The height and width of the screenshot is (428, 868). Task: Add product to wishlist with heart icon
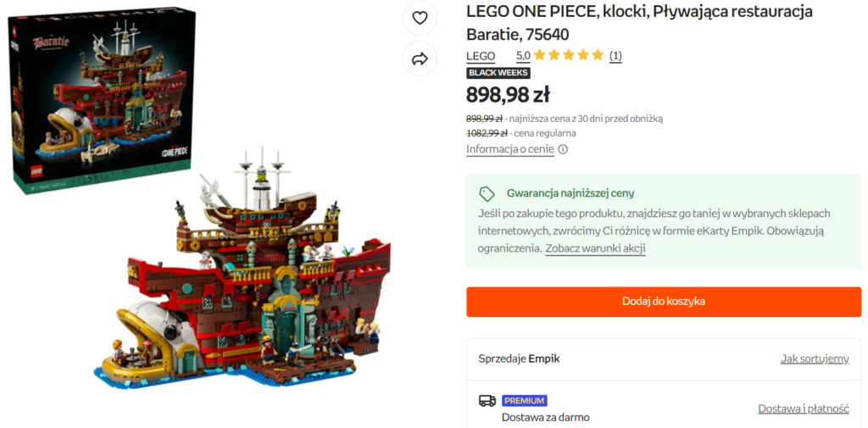click(x=420, y=18)
